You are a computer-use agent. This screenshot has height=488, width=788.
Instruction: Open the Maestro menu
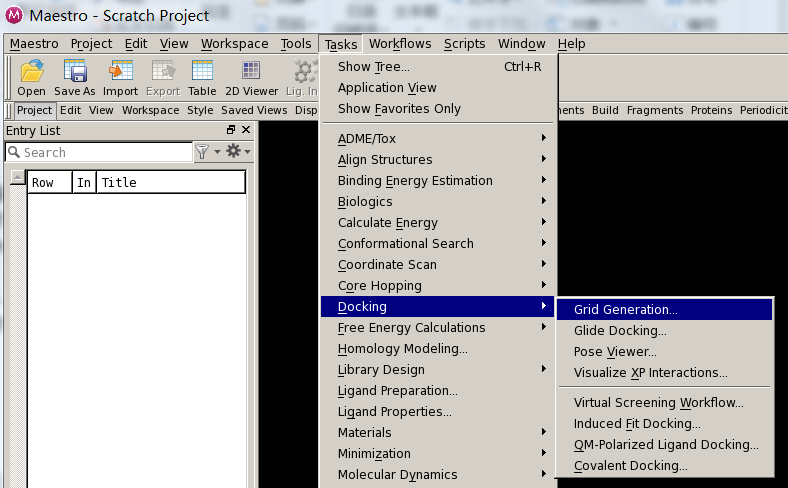(x=34, y=44)
